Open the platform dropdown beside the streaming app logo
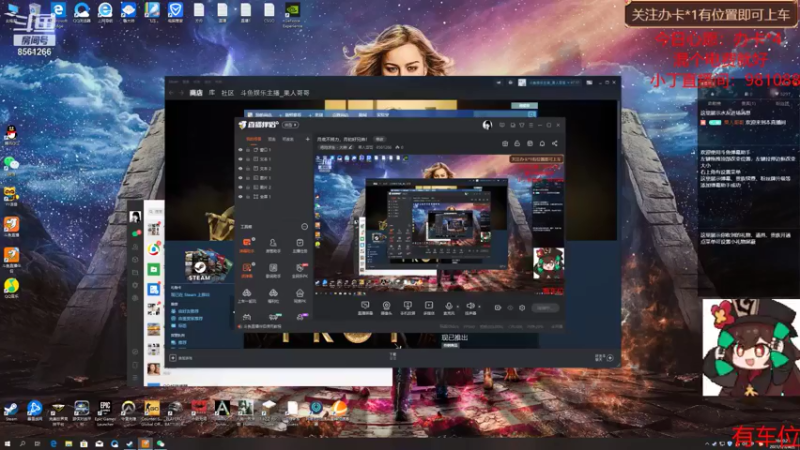The image size is (800, 450). [290, 125]
